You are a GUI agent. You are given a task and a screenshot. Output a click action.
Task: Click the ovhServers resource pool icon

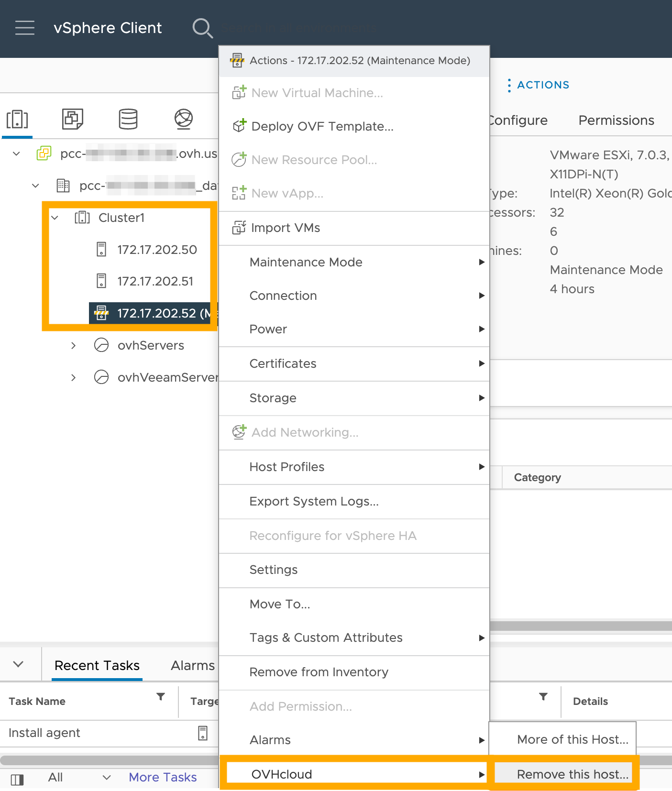click(x=101, y=345)
